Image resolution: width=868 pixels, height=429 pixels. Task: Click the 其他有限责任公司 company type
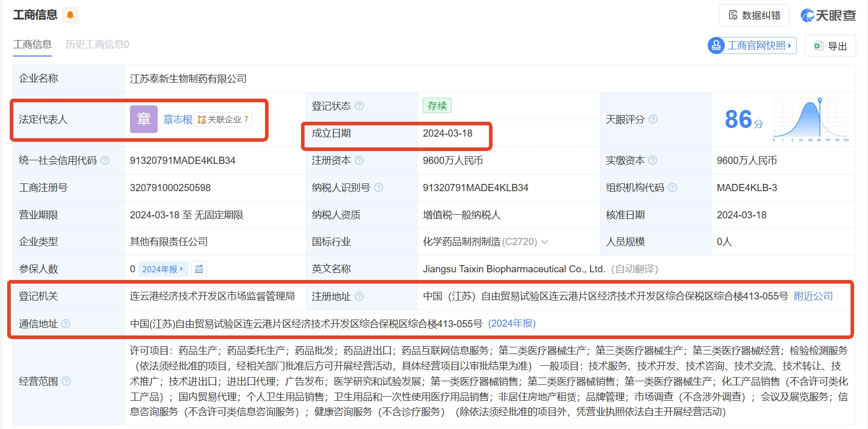click(168, 242)
